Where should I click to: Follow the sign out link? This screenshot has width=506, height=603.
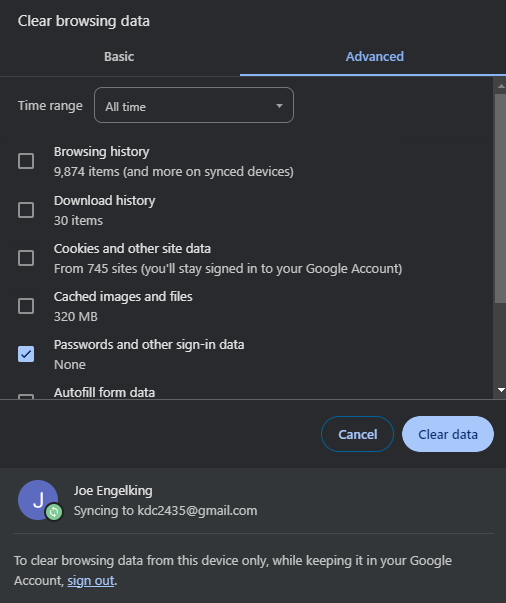(x=91, y=581)
